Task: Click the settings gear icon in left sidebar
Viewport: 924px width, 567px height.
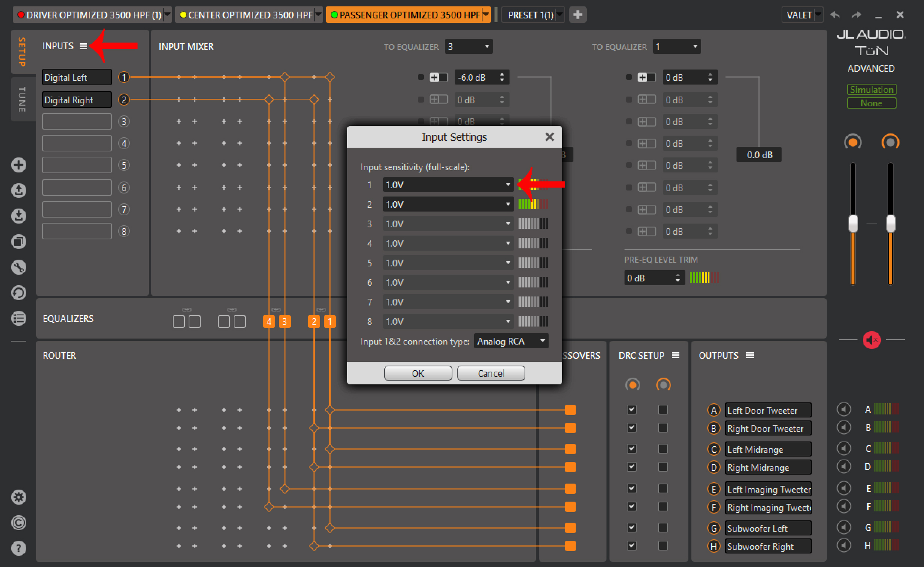Action: (19, 497)
